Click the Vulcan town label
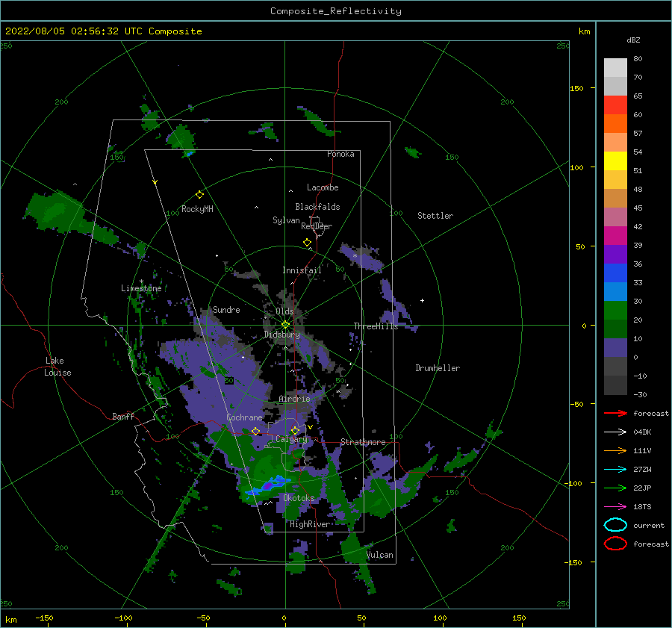 point(380,555)
